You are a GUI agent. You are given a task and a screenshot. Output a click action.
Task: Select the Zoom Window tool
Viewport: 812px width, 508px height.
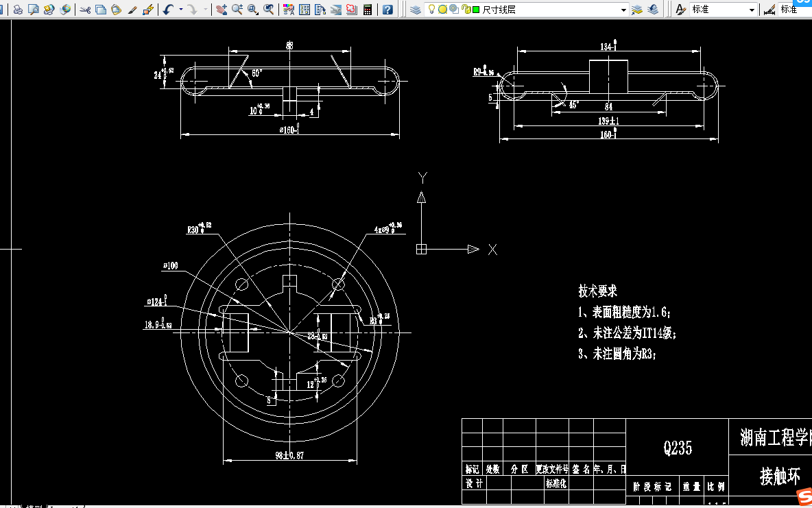coord(252,10)
